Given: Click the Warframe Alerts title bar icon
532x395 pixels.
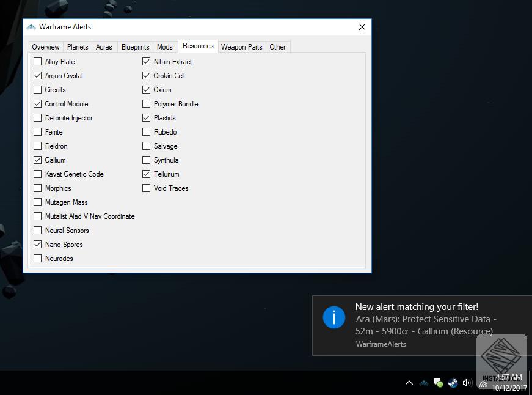Looking at the screenshot, I should point(31,27).
